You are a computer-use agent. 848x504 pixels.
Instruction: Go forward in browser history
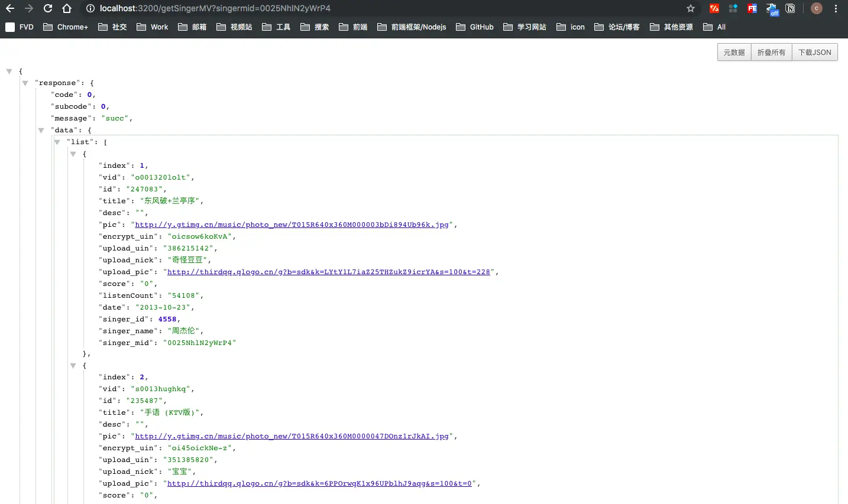[x=29, y=8]
